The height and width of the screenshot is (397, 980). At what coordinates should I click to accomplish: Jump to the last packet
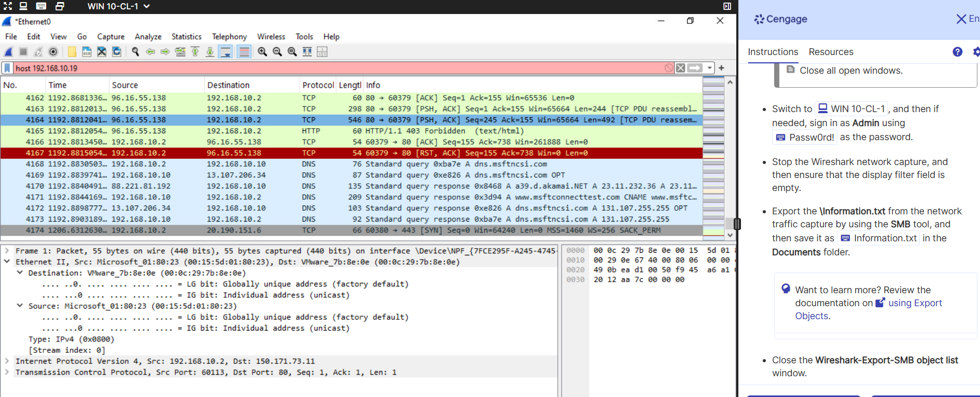coord(210,51)
